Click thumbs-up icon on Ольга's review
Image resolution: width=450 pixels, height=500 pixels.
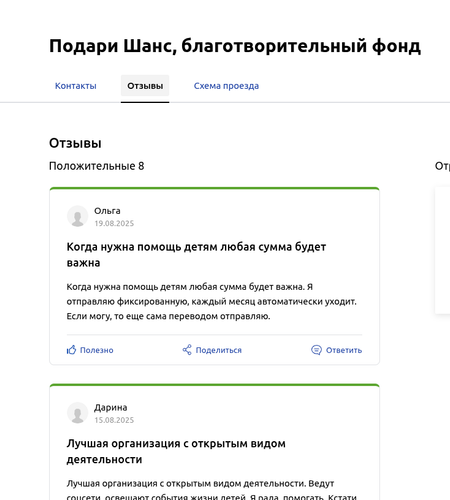coord(71,350)
